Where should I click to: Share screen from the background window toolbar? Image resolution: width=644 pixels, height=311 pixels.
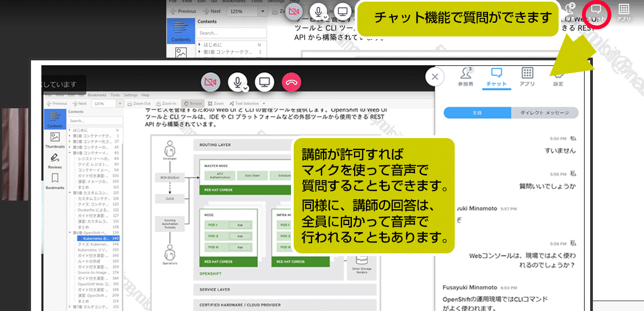click(343, 11)
